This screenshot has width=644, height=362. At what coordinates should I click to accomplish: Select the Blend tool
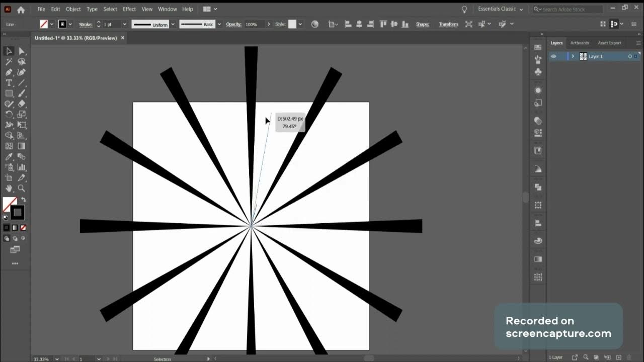click(22, 157)
